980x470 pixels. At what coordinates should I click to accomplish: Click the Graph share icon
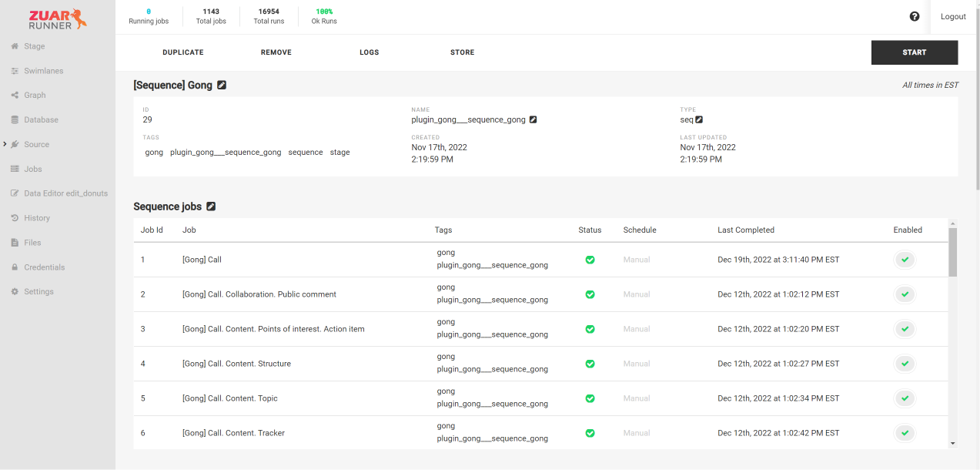[15, 96]
